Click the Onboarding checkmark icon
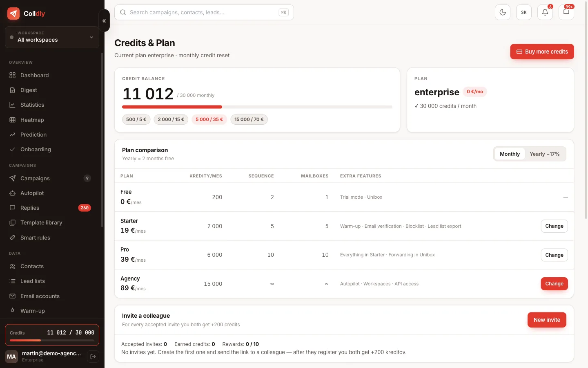Screen dimensions: 588x368 click(x=13, y=149)
